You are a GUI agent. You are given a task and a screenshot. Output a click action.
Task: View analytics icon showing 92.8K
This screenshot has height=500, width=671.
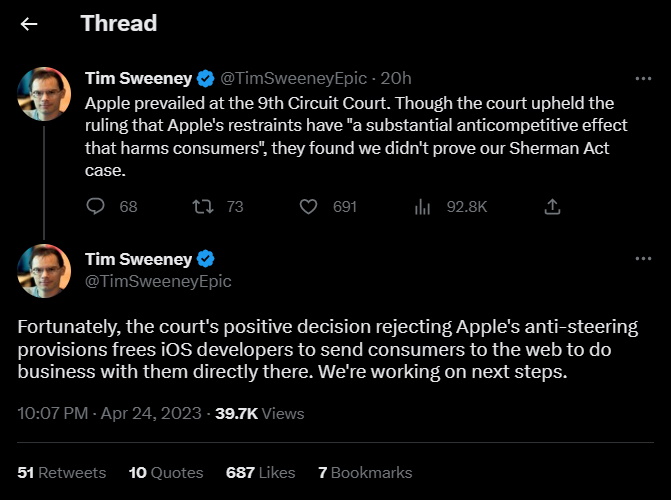422,207
